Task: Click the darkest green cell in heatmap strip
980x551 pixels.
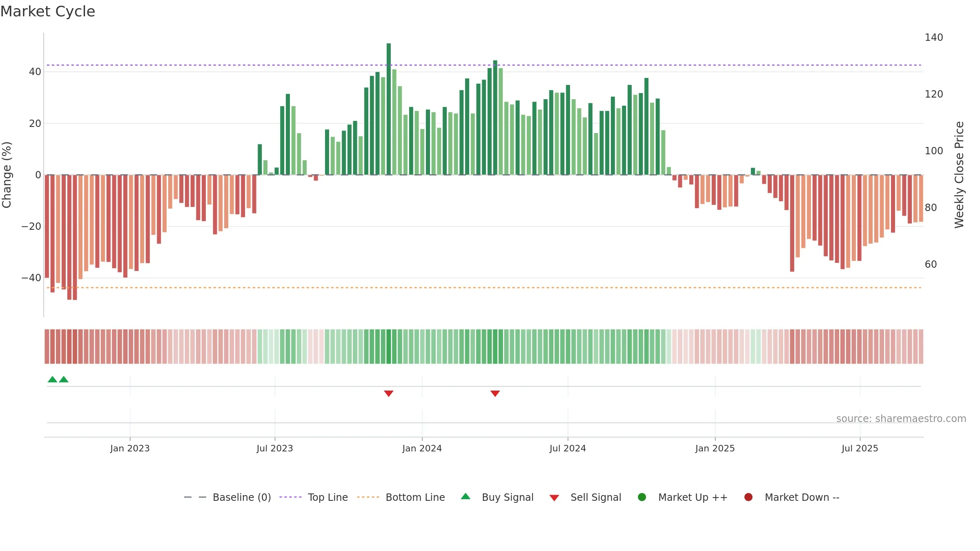Action: point(389,347)
